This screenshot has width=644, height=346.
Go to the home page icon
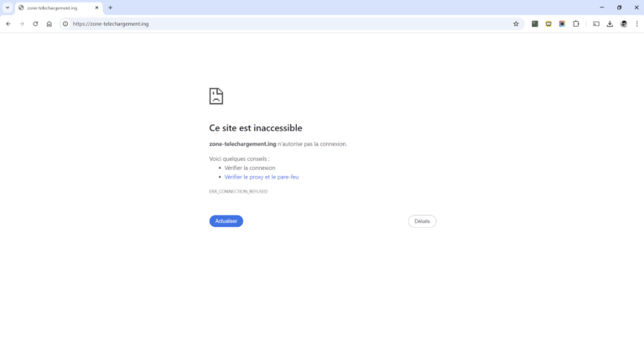point(49,23)
